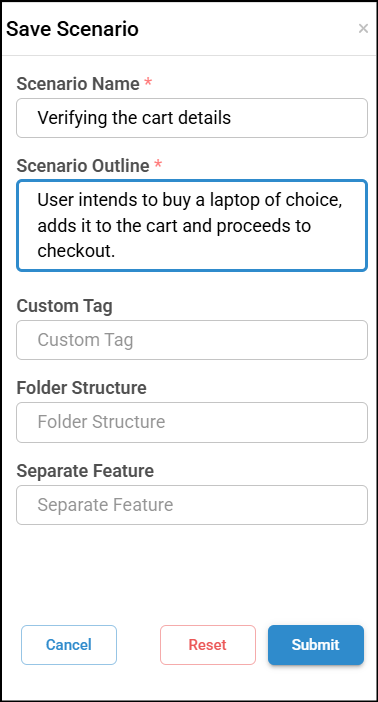Focus the Scenario Outline text area
Viewport: 378px width, 702px height.
click(192, 226)
